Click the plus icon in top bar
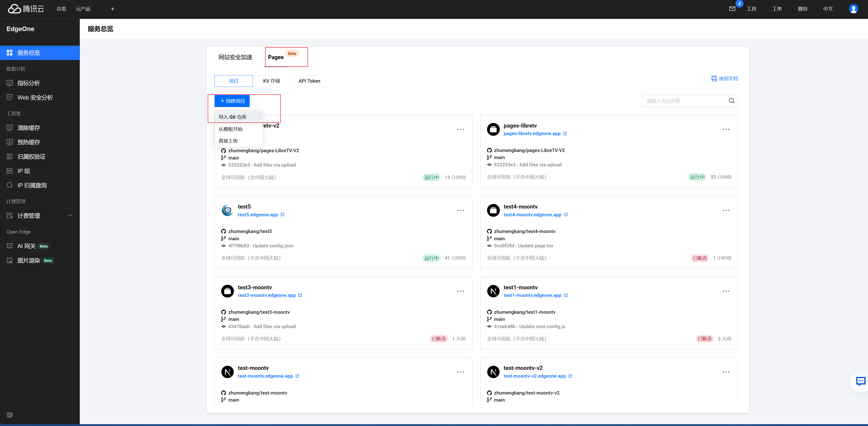This screenshot has height=426, width=868. pos(113,9)
